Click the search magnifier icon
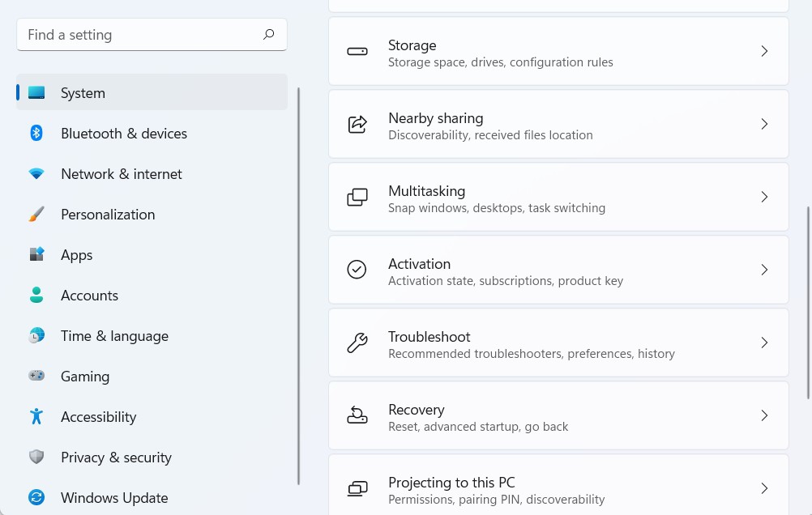812x515 pixels. pyautogui.click(x=269, y=35)
